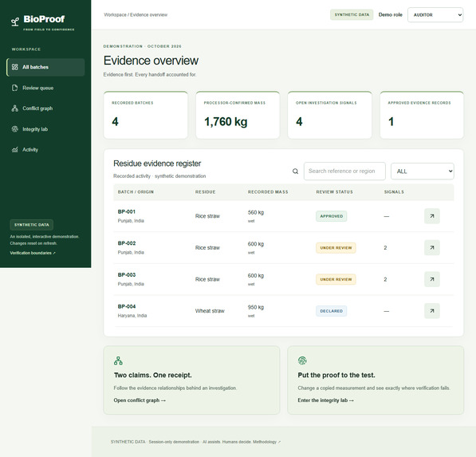Click the Wheat straw residue cell
Image resolution: width=476 pixels, height=457 pixels.
[x=210, y=311]
